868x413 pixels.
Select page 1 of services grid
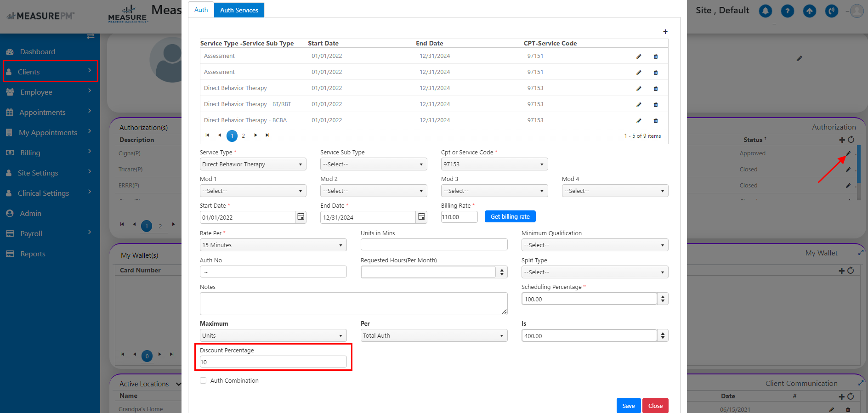click(x=232, y=136)
